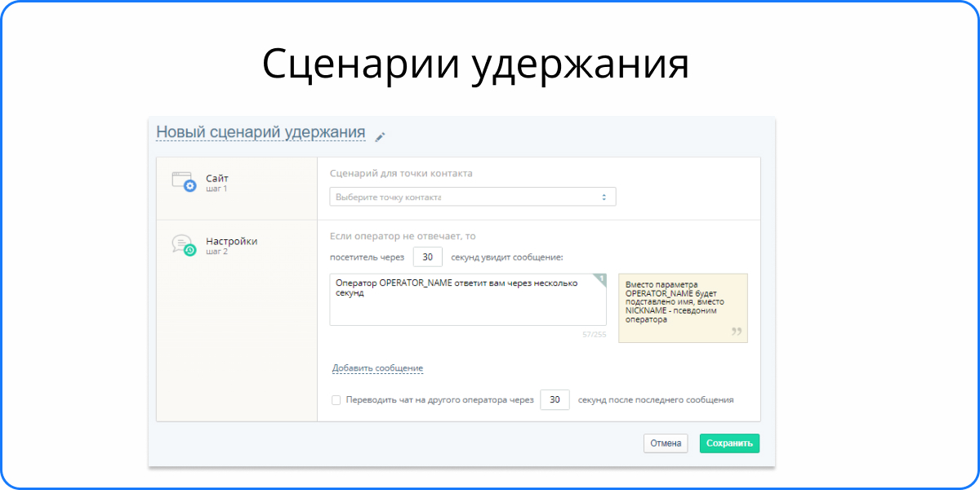Viewport: 980px width, 490px height.
Task: Open the Выберите точку контакта dropdown
Action: pos(472,197)
